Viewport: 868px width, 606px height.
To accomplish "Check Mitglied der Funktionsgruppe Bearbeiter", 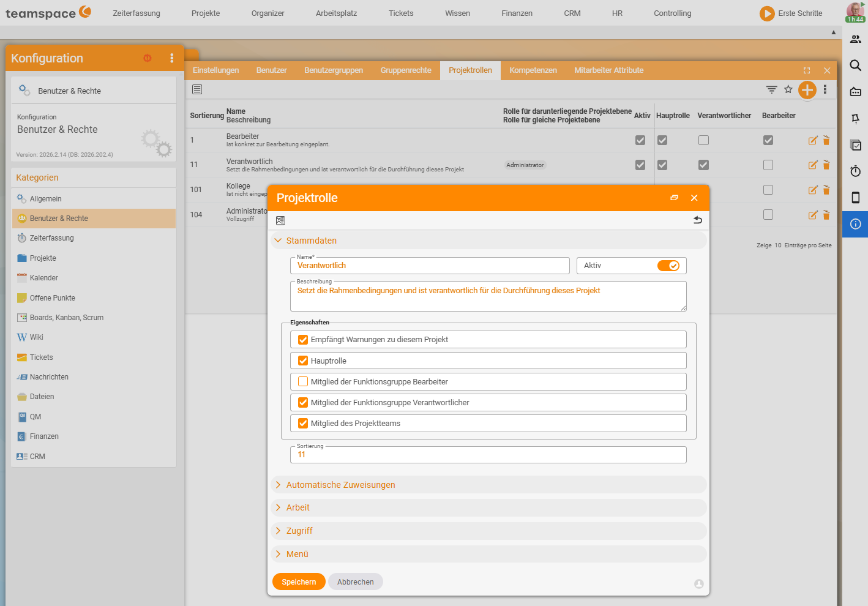I will [303, 381].
